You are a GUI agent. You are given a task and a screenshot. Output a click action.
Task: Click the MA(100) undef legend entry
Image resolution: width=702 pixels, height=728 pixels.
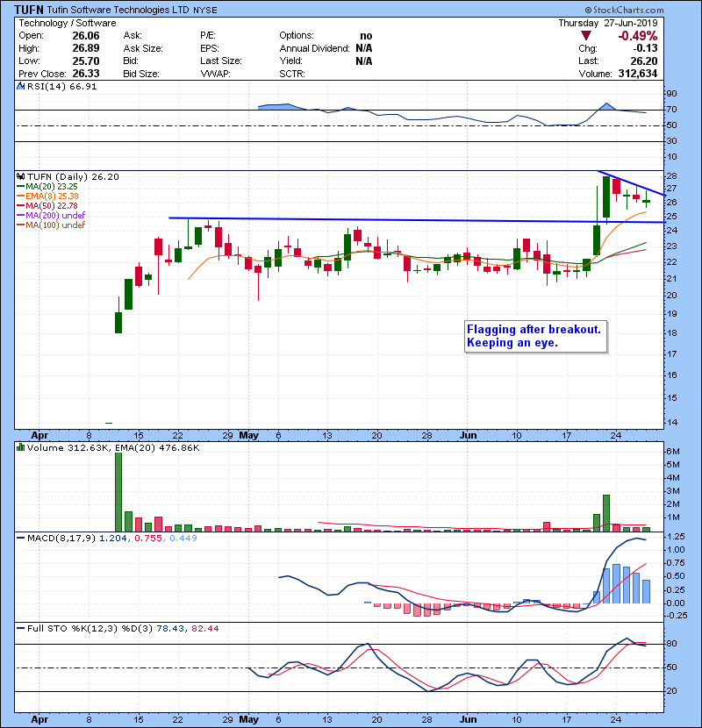coord(51,225)
